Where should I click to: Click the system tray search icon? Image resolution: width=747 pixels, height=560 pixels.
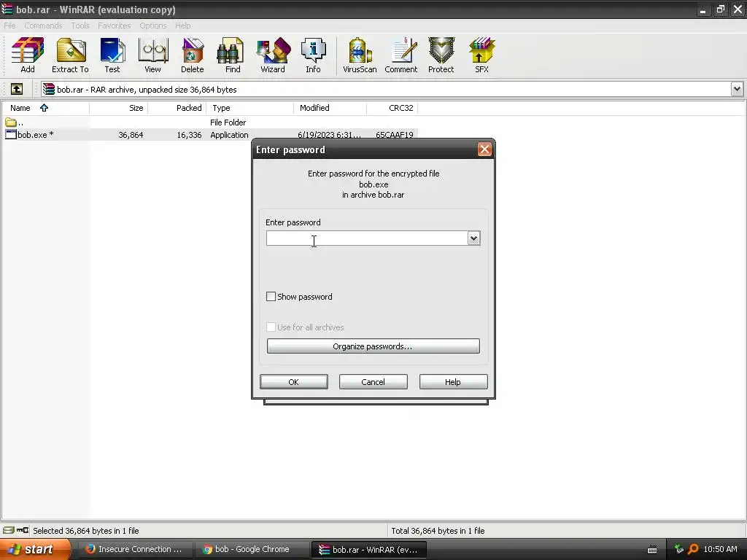693,549
